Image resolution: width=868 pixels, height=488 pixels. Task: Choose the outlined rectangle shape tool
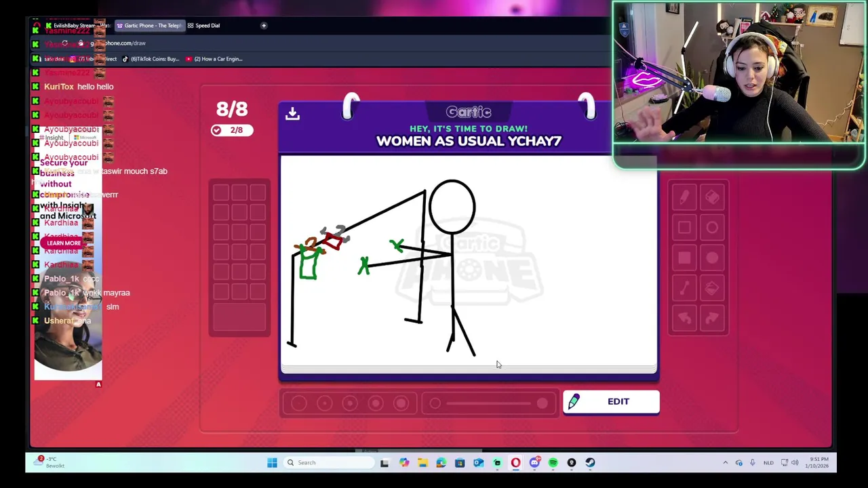click(x=684, y=228)
